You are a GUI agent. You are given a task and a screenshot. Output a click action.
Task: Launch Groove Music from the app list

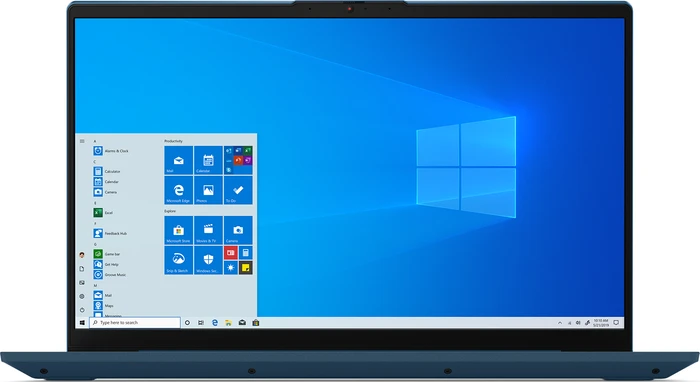click(110, 274)
